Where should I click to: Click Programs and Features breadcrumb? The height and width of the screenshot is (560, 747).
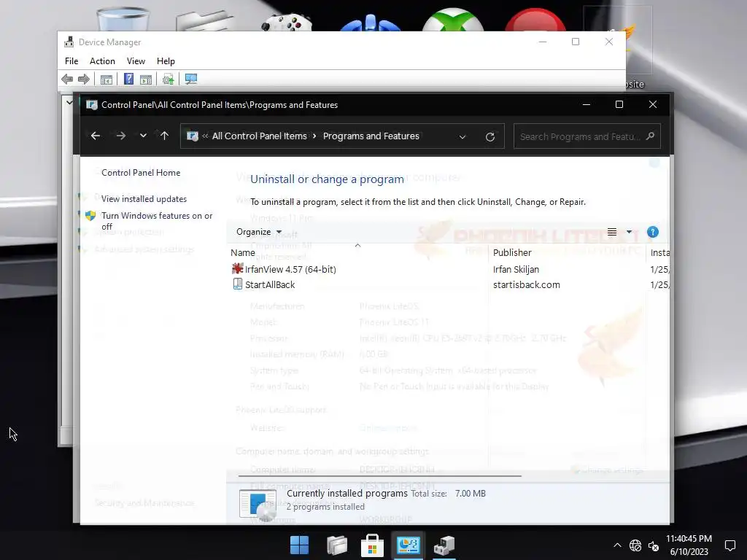click(x=371, y=136)
